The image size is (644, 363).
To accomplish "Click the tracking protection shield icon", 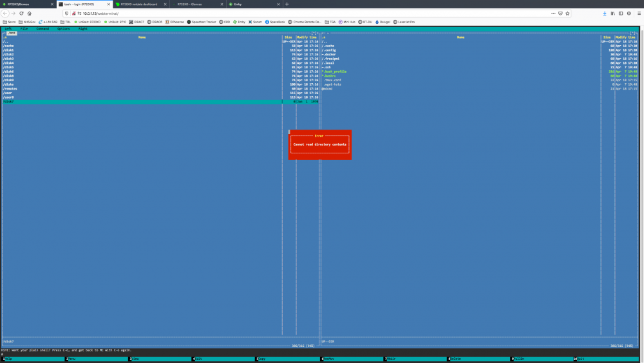I will coord(67,14).
